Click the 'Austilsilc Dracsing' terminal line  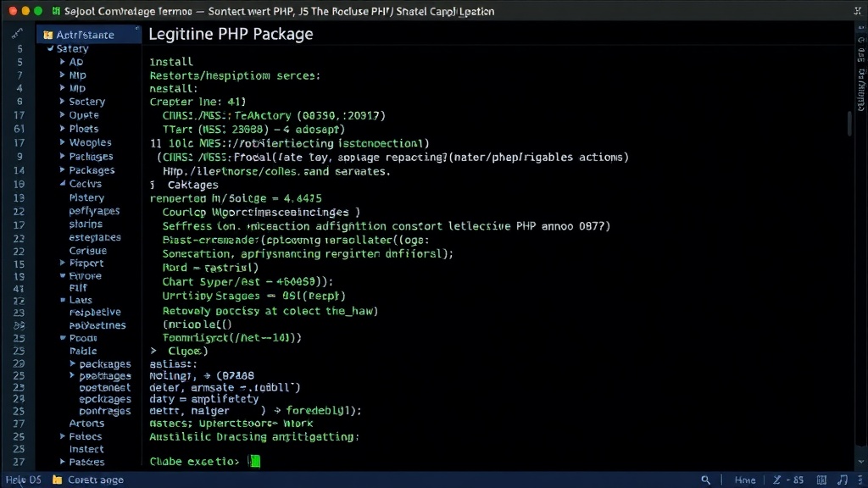click(254, 436)
